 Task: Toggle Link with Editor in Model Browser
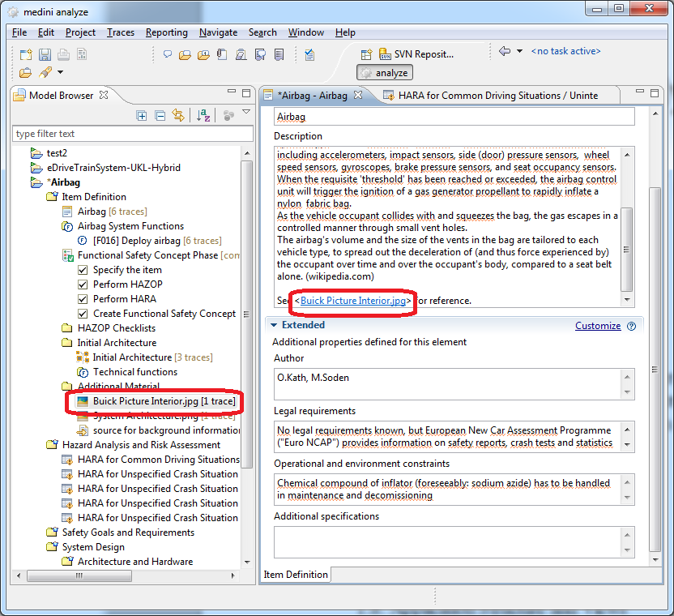pyautogui.click(x=177, y=116)
